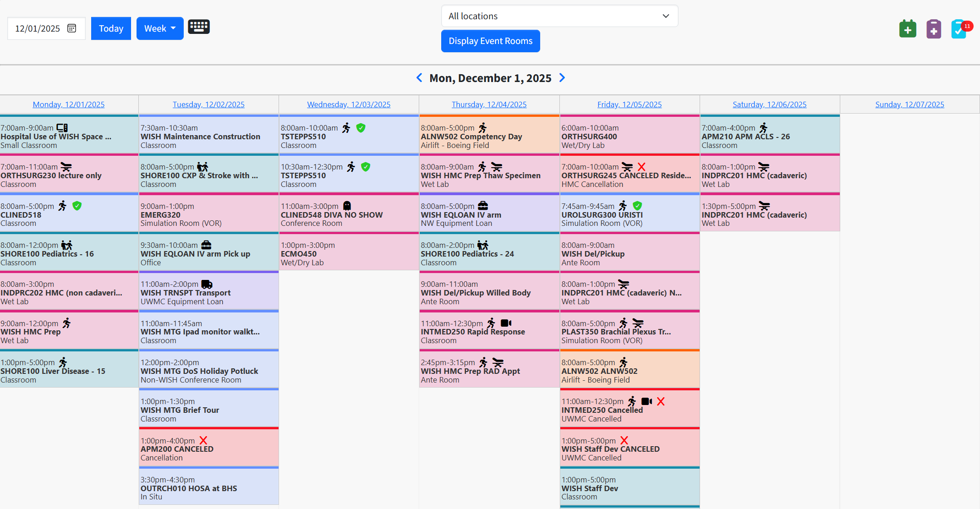Click the ghost icon on CLINED548 DIVA NO SHOW

[347, 206]
